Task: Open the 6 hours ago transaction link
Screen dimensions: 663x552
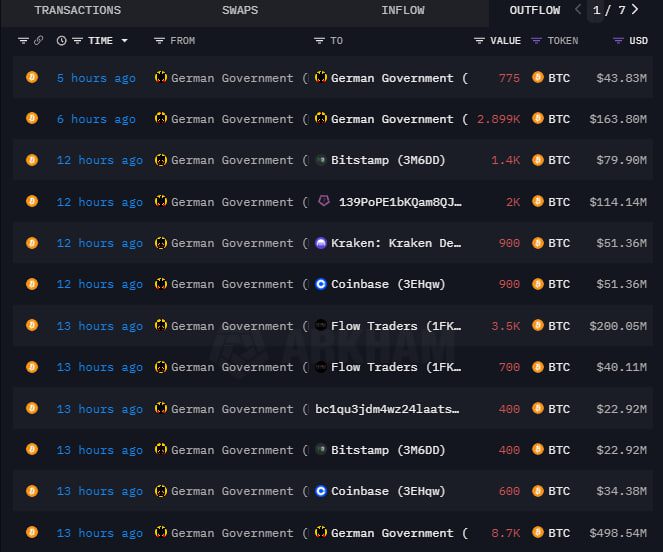Action: [96, 119]
